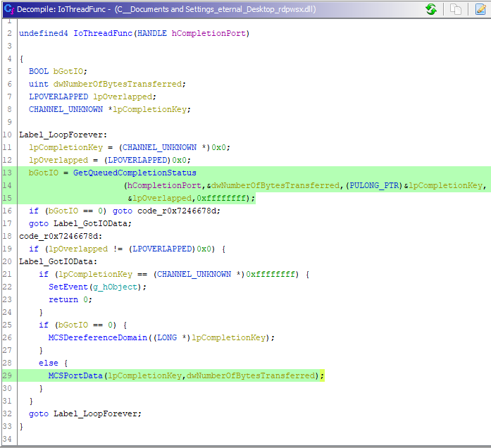491x448 pixels.
Task: Click else keyword on line 28
Action: 49,363
